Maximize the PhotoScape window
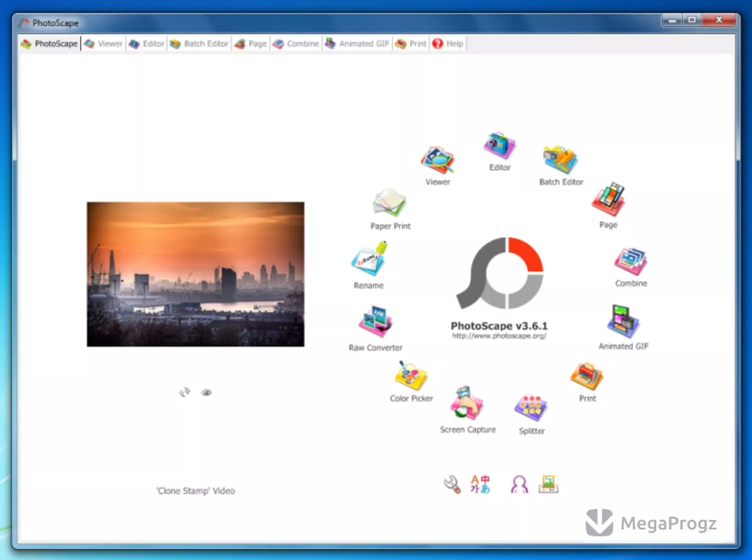 [692, 20]
